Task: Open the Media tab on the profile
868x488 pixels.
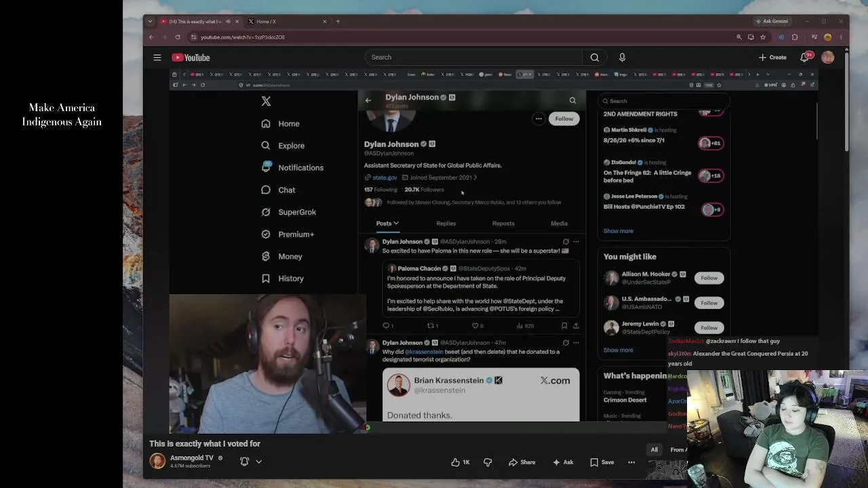Action: coord(559,224)
